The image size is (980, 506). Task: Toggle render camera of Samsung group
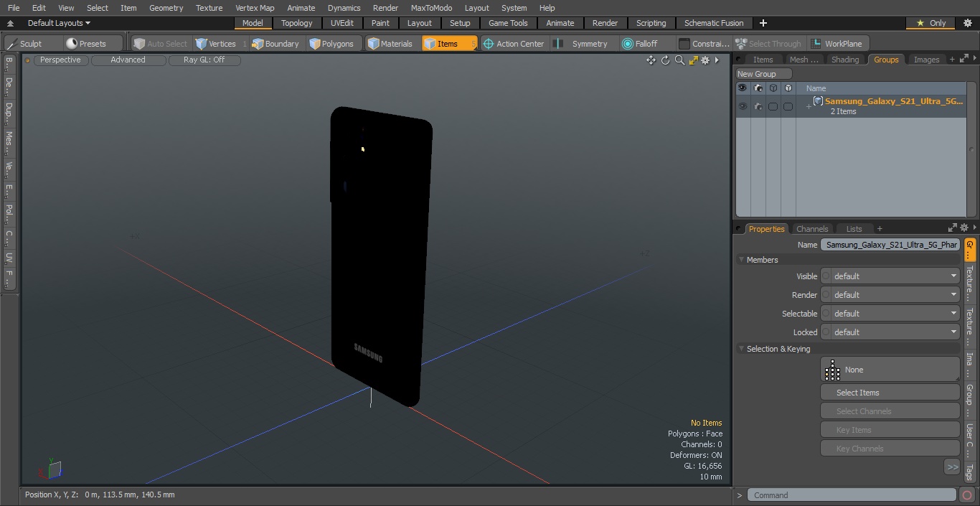[758, 106]
